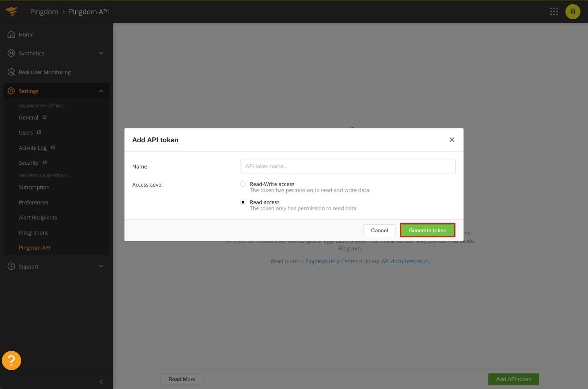
Task: Click the Read More button
Action: pos(182,379)
